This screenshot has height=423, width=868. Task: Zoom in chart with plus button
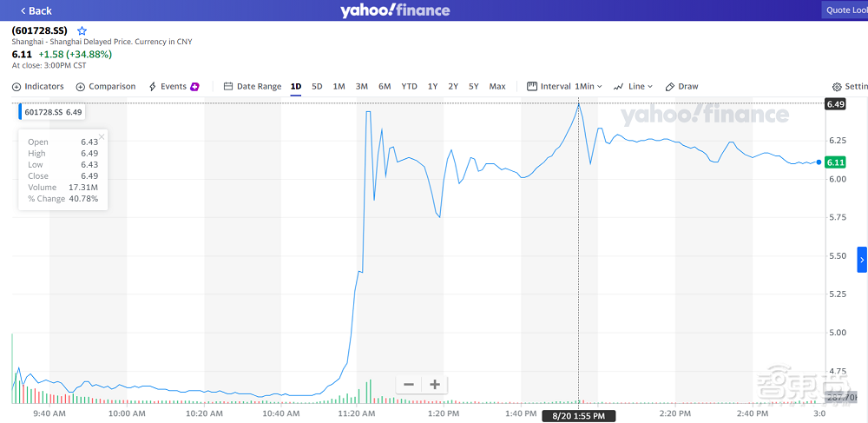(435, 385)
